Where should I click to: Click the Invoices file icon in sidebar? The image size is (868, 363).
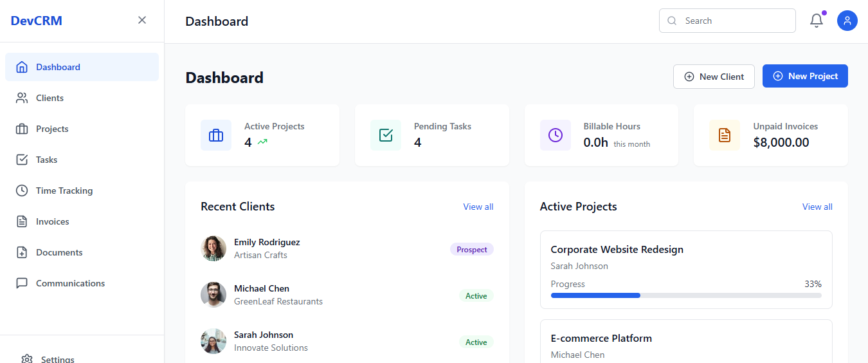pyautogui.click(x=22, y=221)
